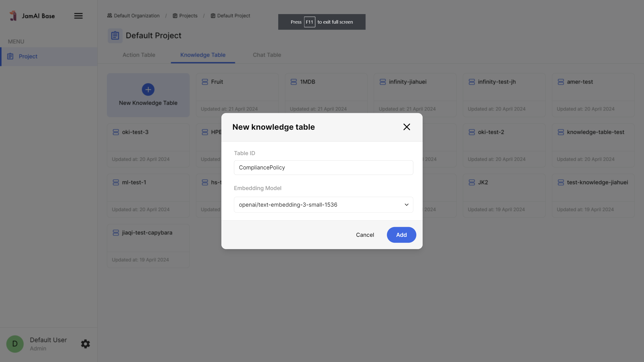Click the Default User avatar icon
The image size is (644, 362).
(15, 344)
